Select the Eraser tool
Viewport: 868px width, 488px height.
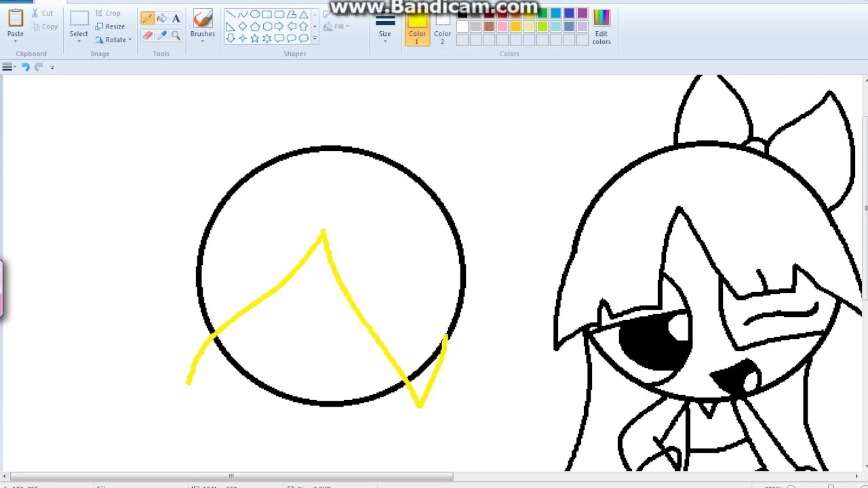coord(148,35)
